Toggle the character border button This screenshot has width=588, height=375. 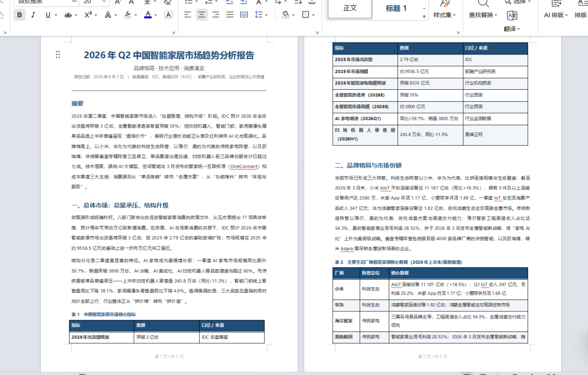(168, 15)
